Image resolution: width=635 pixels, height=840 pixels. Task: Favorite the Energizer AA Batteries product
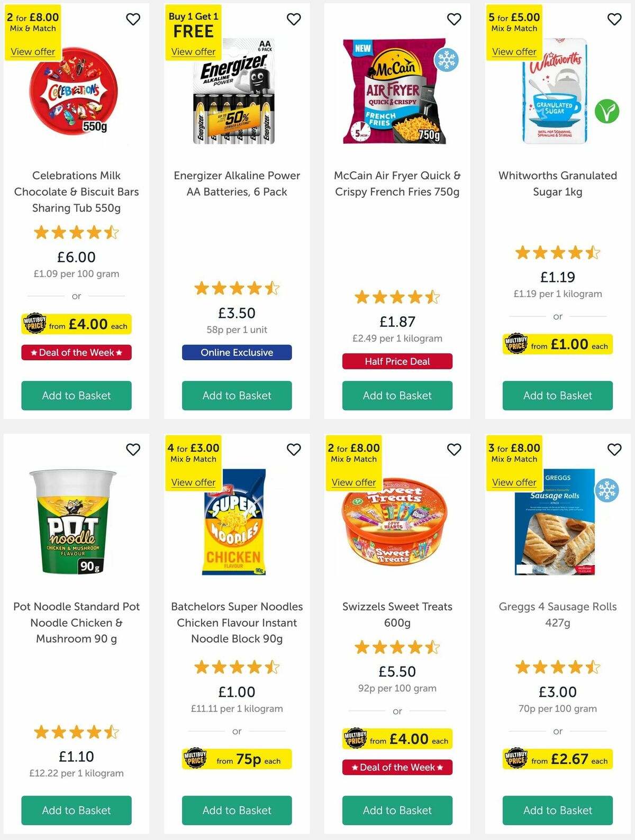pos(294,19)
